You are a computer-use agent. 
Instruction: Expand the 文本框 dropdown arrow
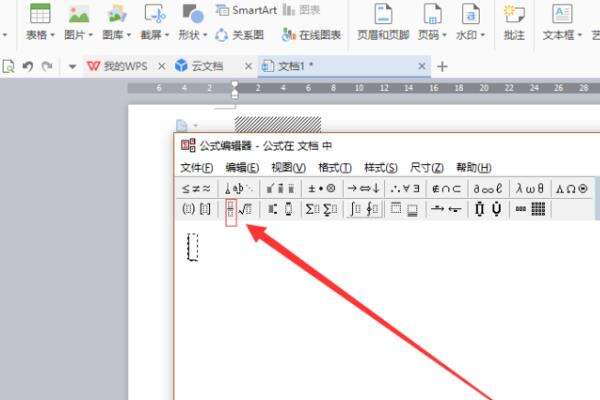579,35
